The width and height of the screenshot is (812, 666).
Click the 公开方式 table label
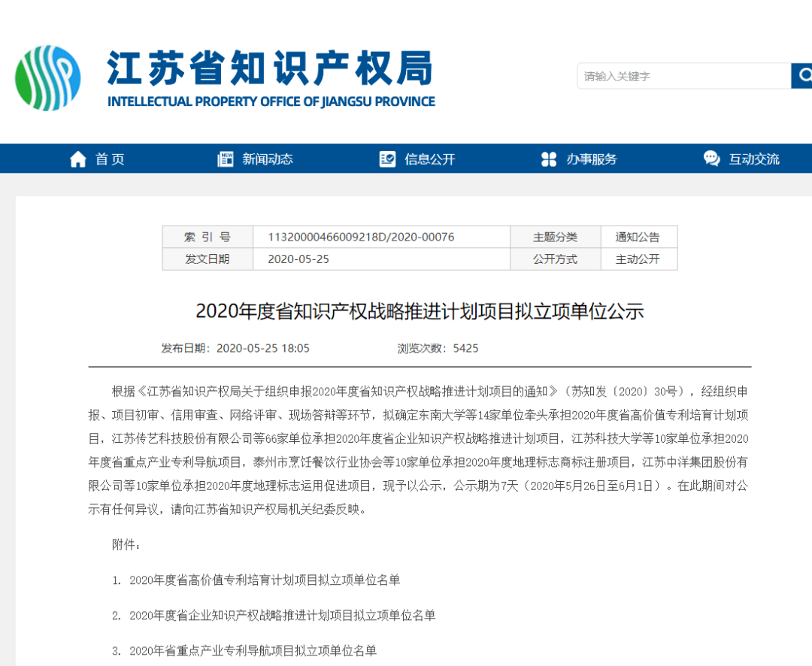(555, 259)
